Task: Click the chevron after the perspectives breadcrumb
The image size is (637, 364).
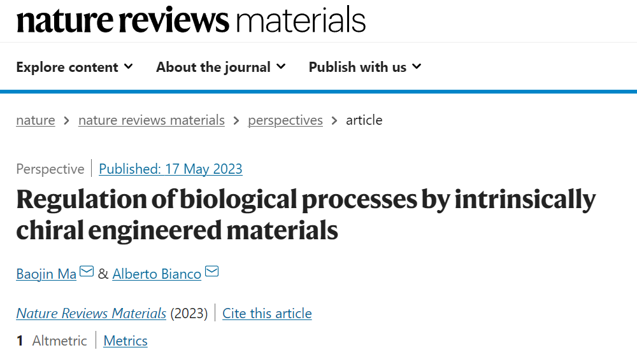Action: click(x=334, y=120)
